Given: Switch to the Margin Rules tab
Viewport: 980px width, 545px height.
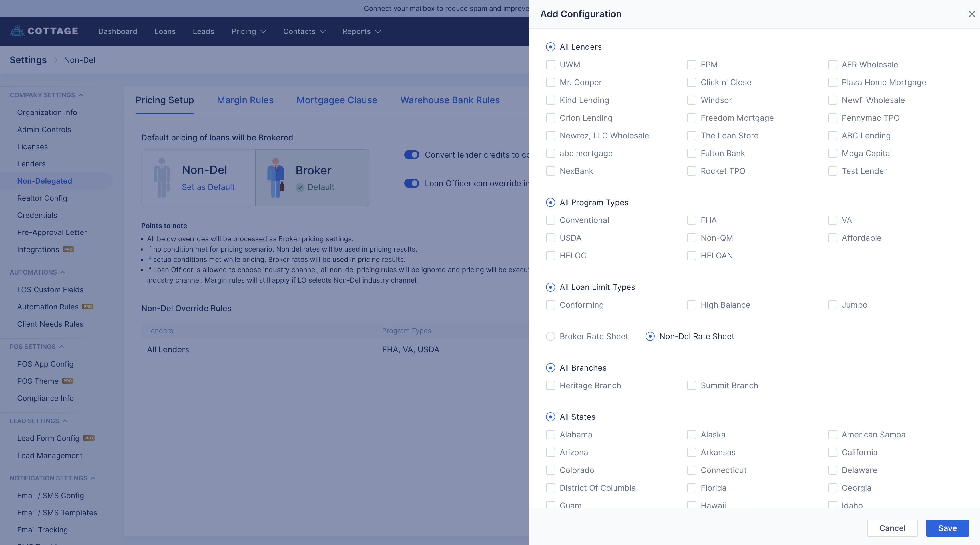Looking at the screenshot, I should (x=245, y=100).
